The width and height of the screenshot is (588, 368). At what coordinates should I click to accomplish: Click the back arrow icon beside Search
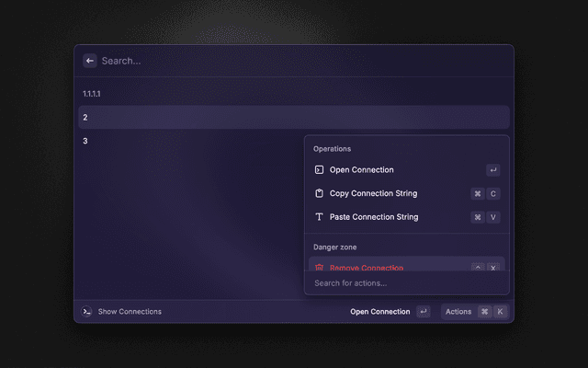click(90, 61)
